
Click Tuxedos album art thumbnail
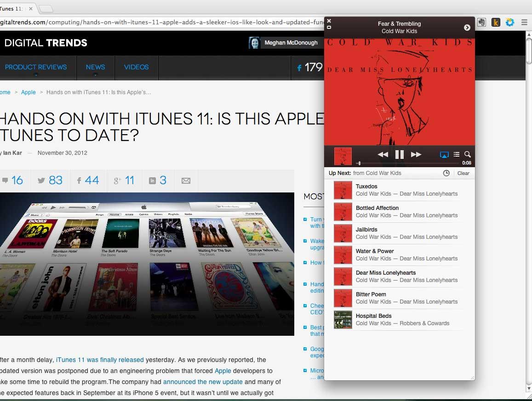[x=343, y=190]
